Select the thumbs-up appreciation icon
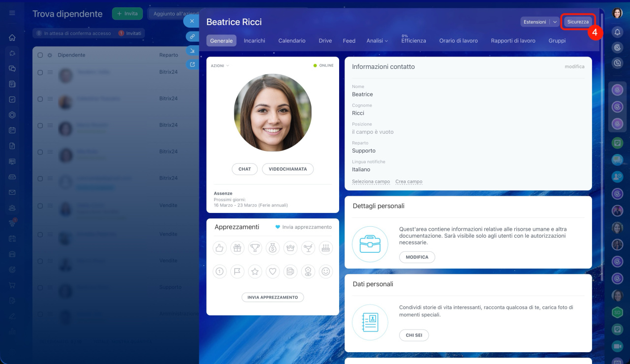This screenshot has height=364, width=630. click(220, 248)
